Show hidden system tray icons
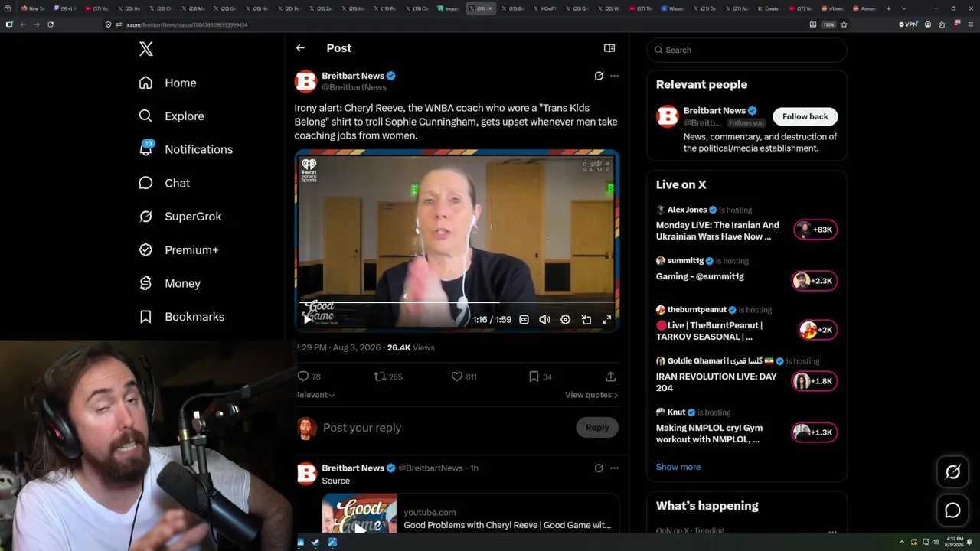This screenshot has height=551, width=980. point(901,543)
